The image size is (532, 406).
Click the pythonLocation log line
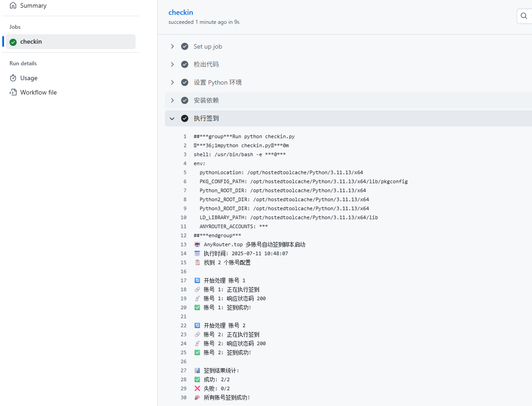[281, 172]
